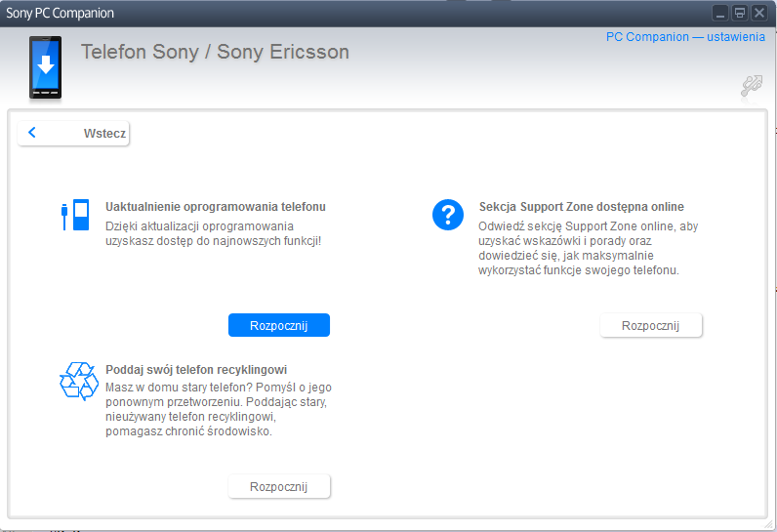Click the blue question mark Support Zone icon

pos(447,215)
